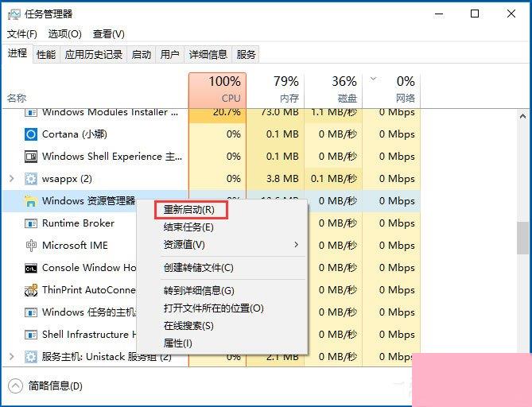Select the Console Window Host row name
The width and height of the screenshot is (532, 407).
[x=89, y=268]
